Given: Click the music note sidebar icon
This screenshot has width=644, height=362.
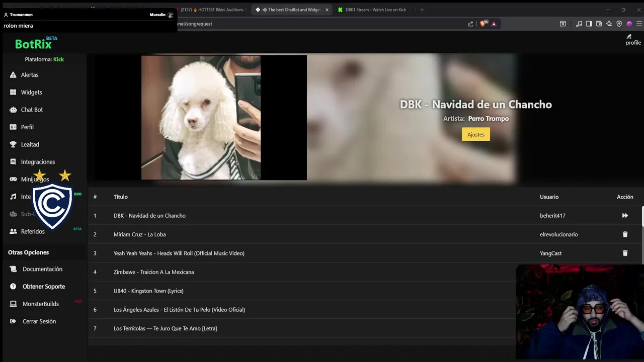Looking at the screenshot, I should (x=13, y=197).
